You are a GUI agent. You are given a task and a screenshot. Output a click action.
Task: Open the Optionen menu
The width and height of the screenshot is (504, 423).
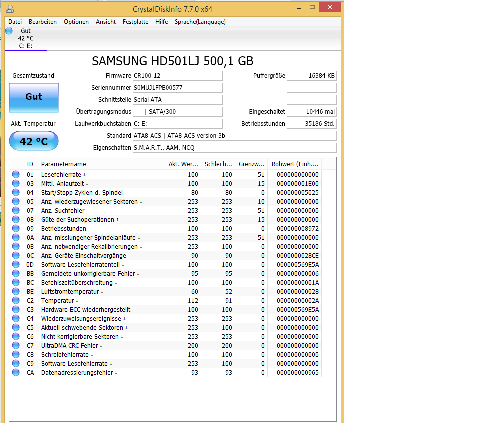[x=76, y=22]
